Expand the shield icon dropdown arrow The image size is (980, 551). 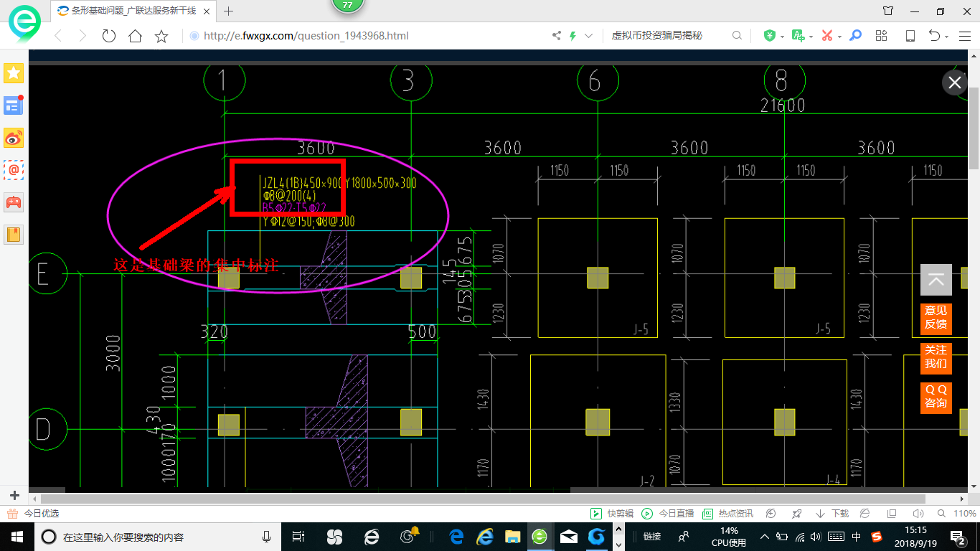pyautogui.click(x=781, y=37)
